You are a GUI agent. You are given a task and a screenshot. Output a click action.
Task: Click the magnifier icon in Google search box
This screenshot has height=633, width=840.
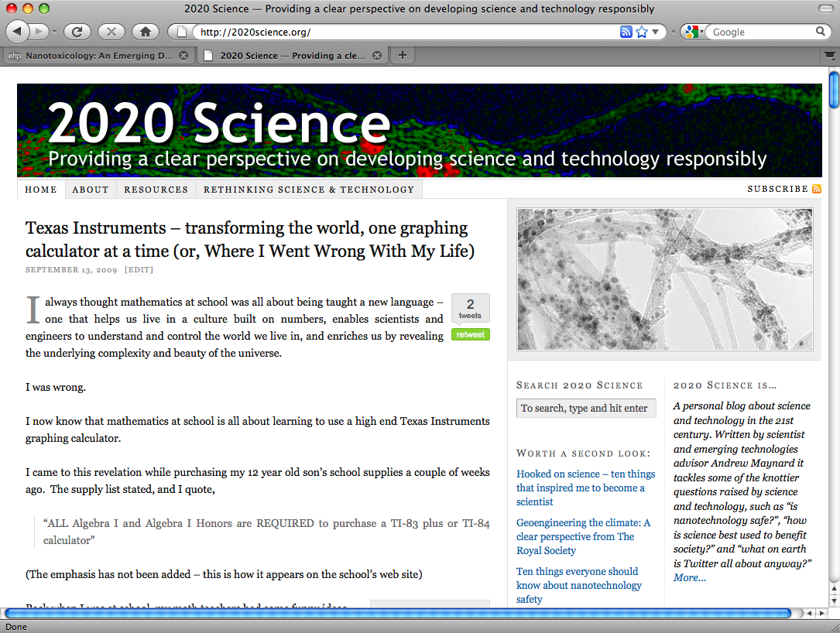pyautogui.click(x=820, y=32)
